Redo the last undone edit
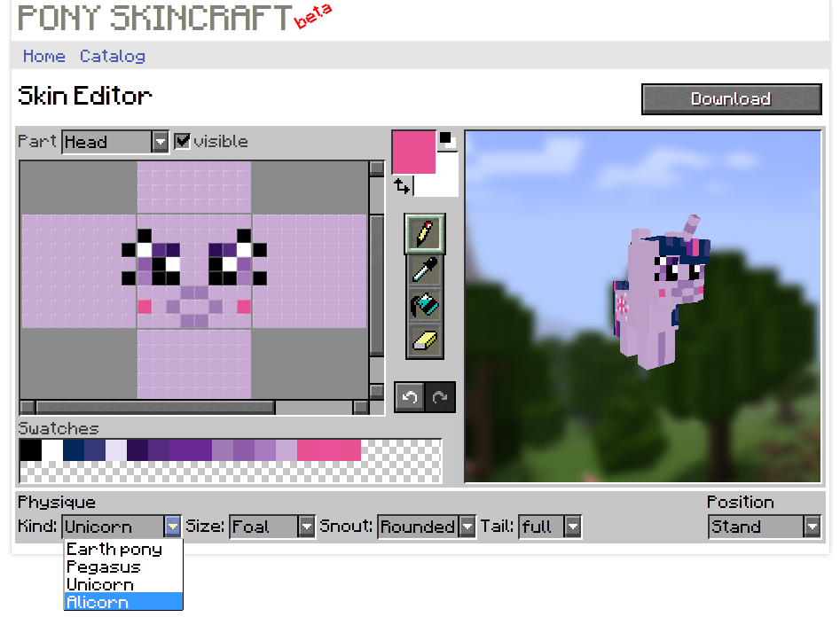Image resolution: width=840 pixels, height=617 pixels. 440,397
